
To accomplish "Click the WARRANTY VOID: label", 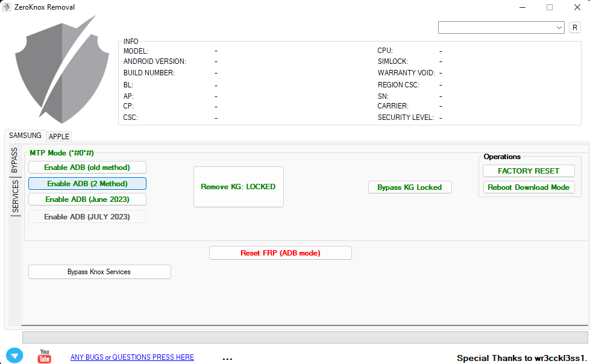I will [x=406, y=73].
